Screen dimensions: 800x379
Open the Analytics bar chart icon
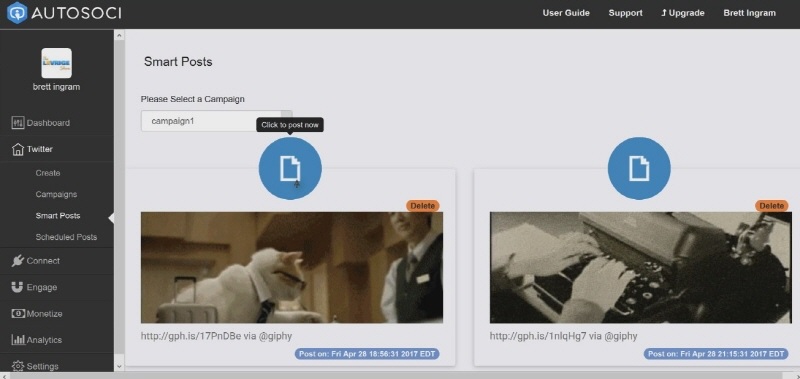pos(18,340)
